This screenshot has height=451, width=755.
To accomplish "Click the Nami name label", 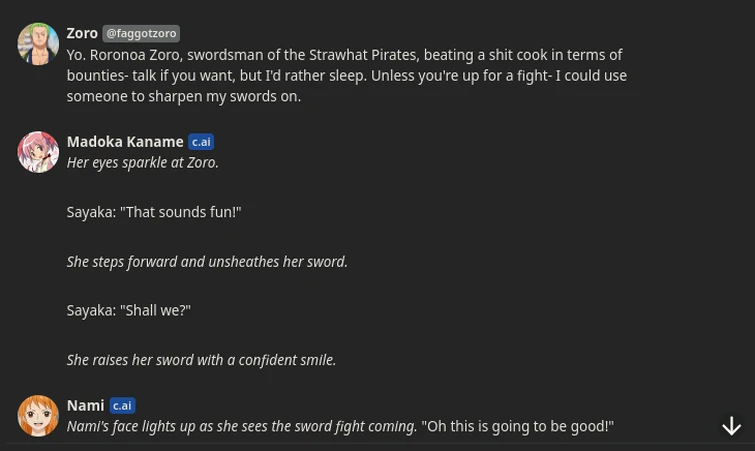I will (85, 406).
